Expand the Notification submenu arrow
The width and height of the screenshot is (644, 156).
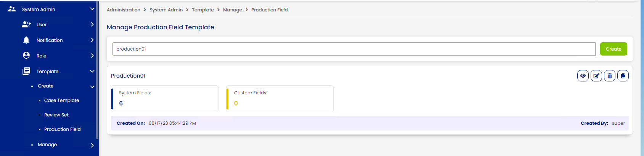pos(92,40)
